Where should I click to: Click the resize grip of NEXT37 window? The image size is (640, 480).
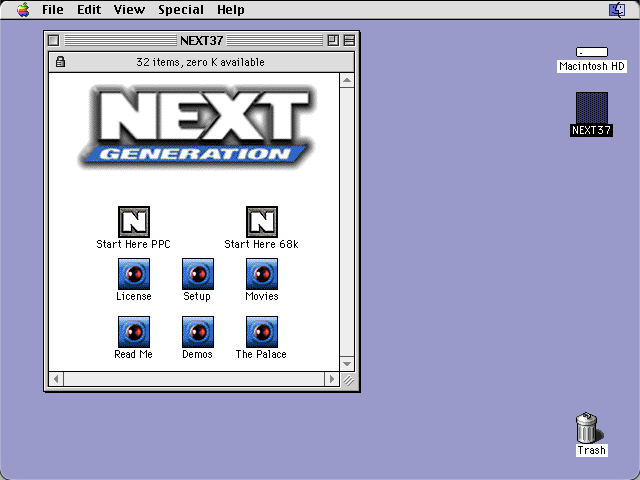click(348, 380)
